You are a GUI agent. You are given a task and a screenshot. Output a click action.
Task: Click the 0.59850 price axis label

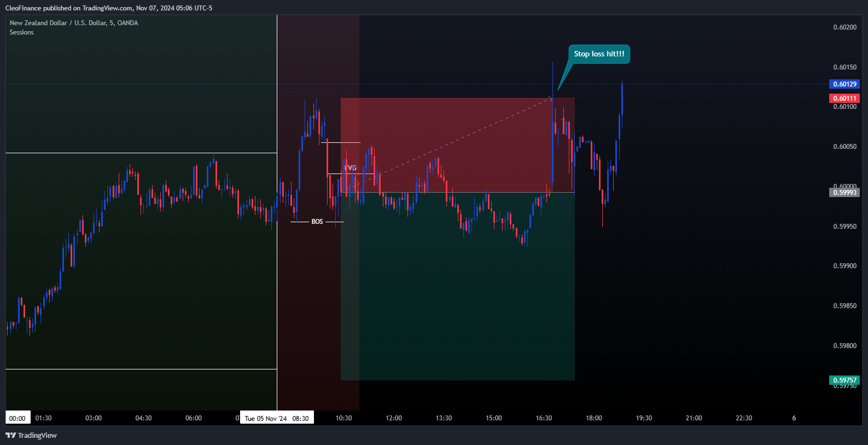pyautogui.click(x=844, y=306)
